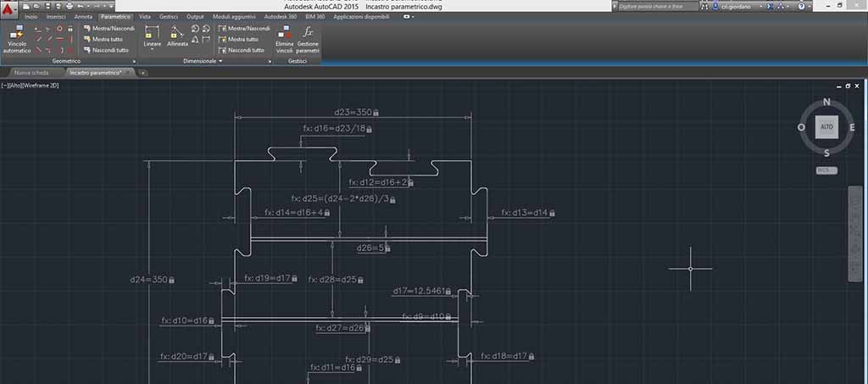
Task: Click Nascondi tutto in Geometrico panel
Action: [x=106, y=50]
